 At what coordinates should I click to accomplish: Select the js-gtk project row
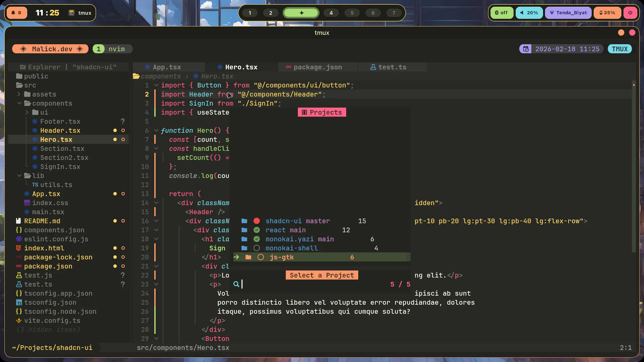[321, 257]
